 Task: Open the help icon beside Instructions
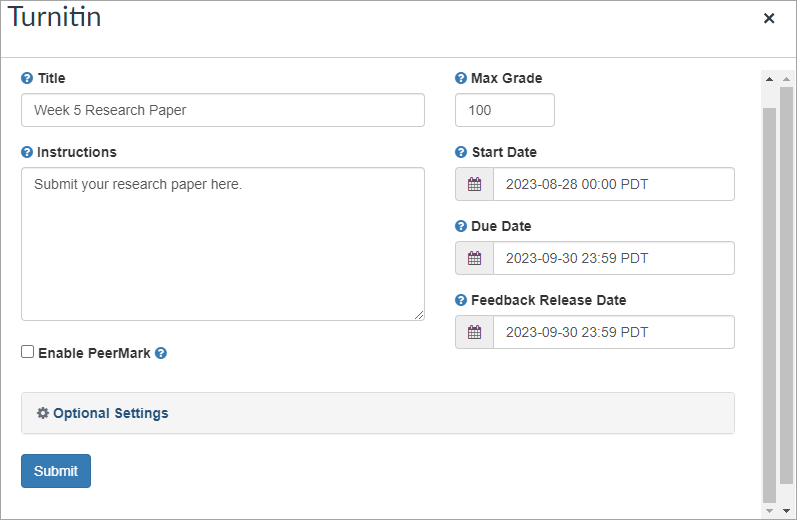click(x=27, y=152)
